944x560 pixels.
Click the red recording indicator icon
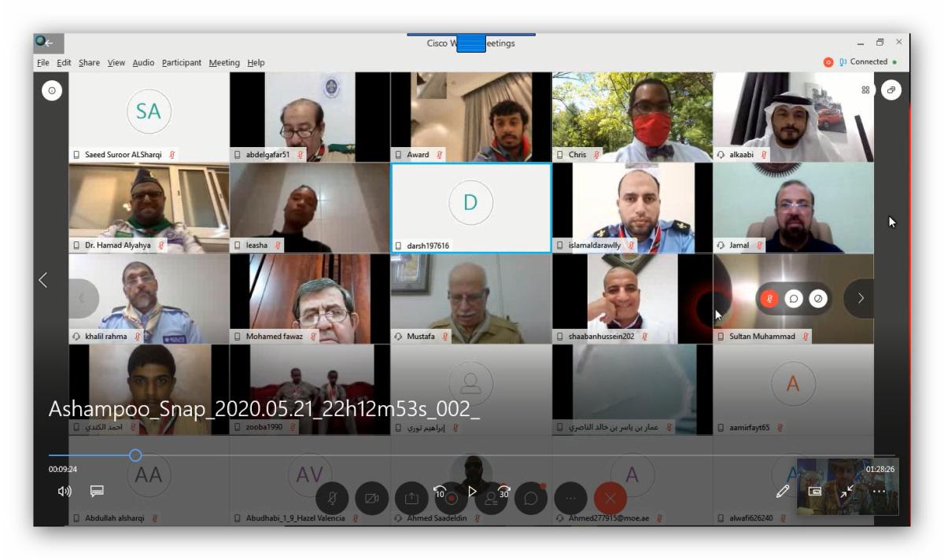click(828, 62)
